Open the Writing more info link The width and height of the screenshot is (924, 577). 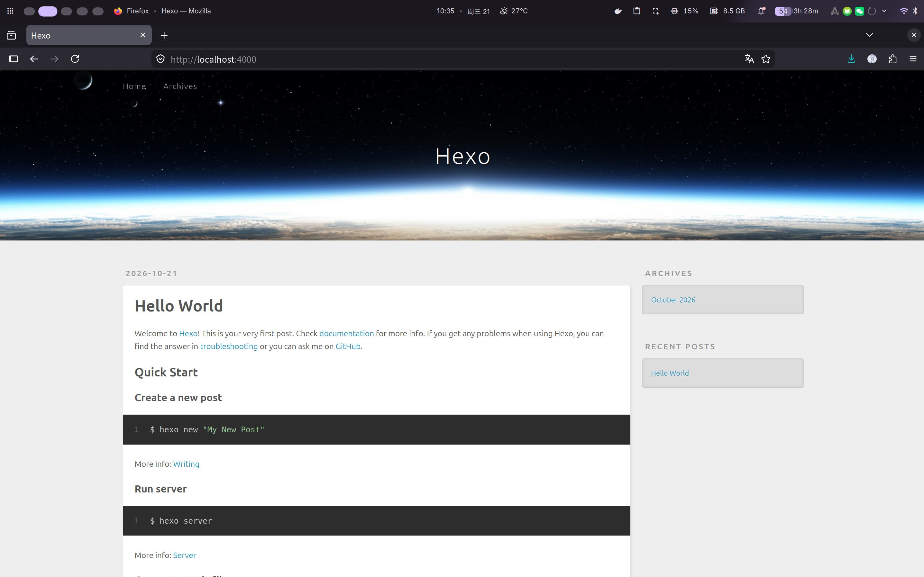tap(186, 464)
